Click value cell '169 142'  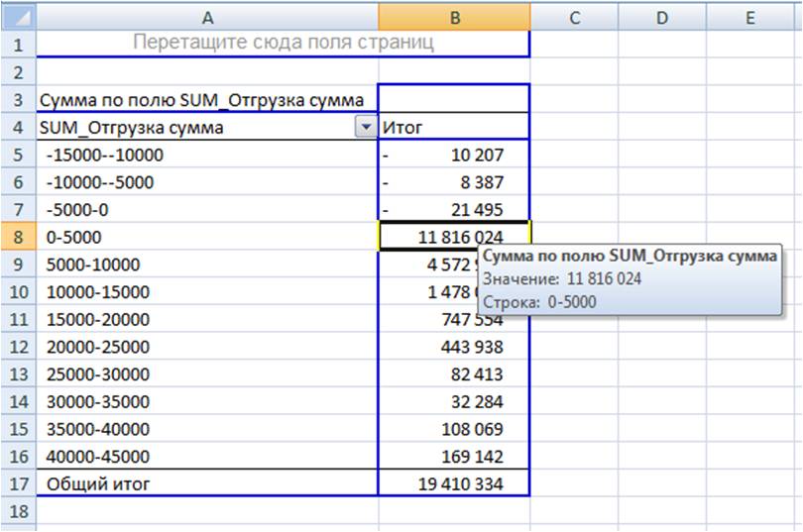click(454, 457)
